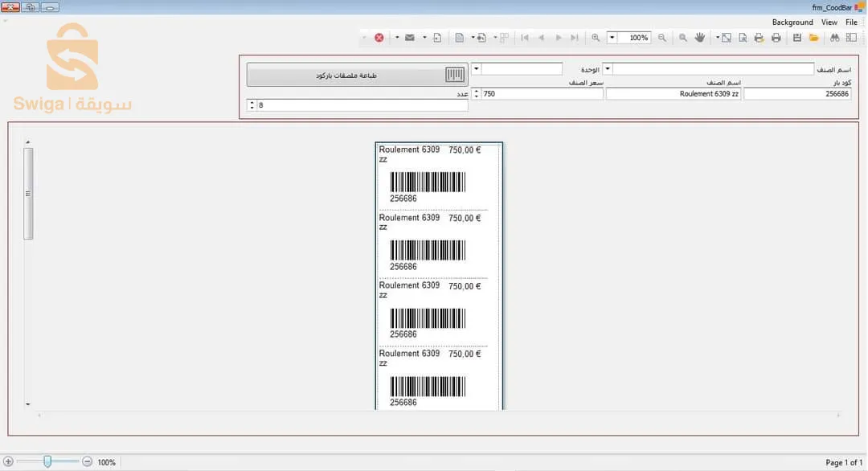Image resolution: width=868 pixels, height=471 pixels.
Task: Click the zoom in magnifier icon
Action: tap(596, 38)
